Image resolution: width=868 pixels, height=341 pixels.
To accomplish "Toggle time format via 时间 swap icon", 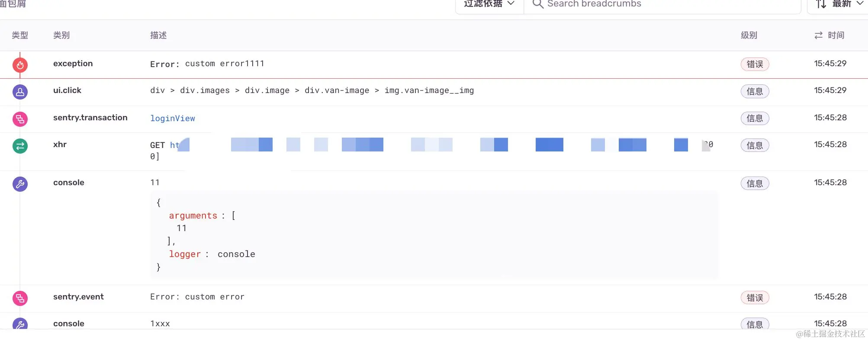I will [x=818, y=35].
